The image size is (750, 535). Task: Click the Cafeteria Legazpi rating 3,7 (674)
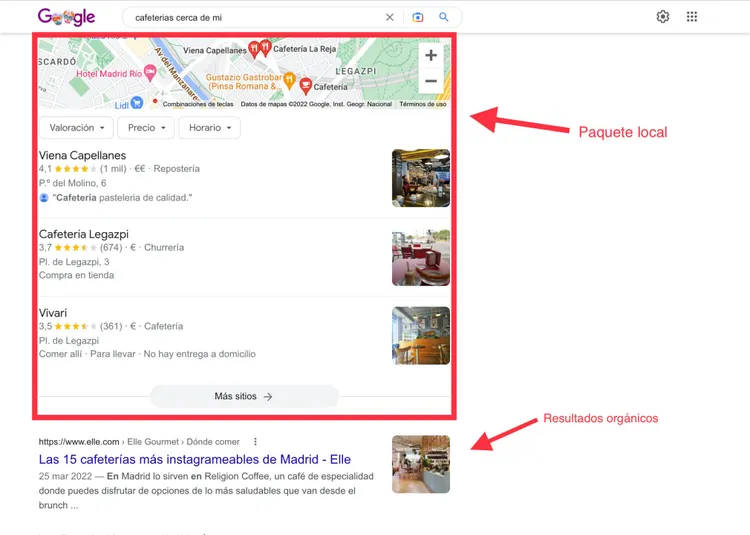click(80, 248)
